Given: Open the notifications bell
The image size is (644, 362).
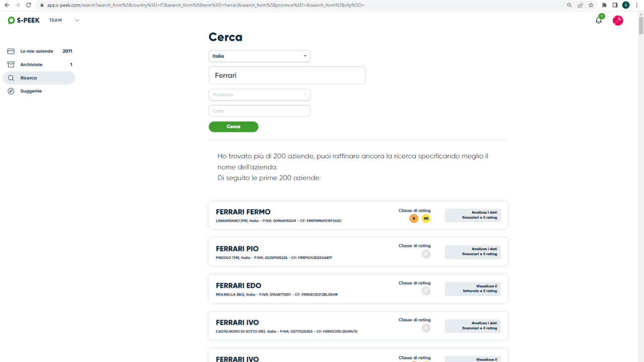Looking at the screenshot, I should coord(599,20).
